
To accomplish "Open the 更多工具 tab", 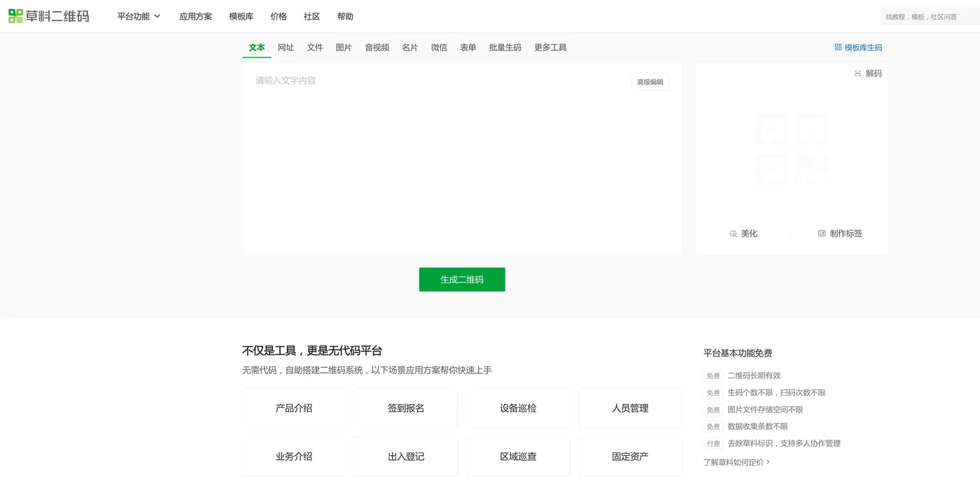I will click(x=550, y=48).
